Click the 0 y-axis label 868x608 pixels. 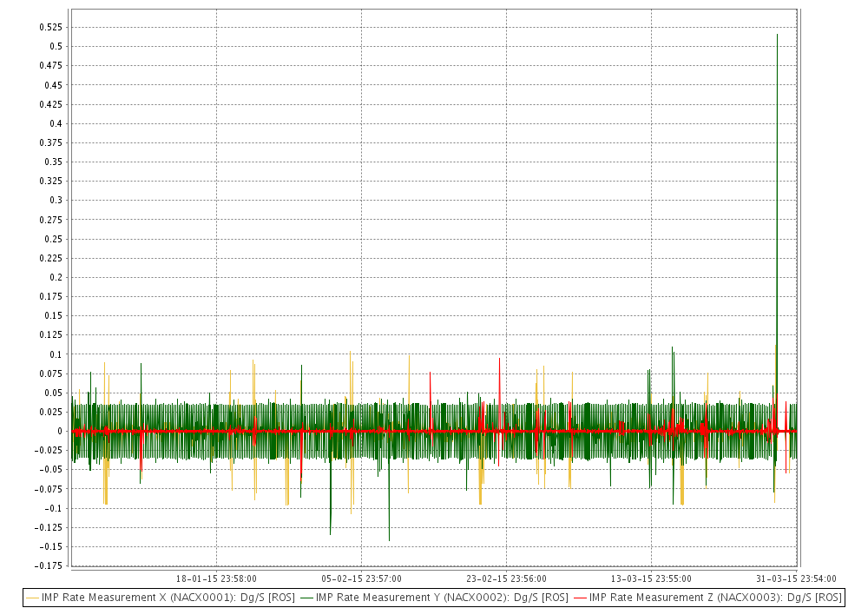click(x=60, y=432)
